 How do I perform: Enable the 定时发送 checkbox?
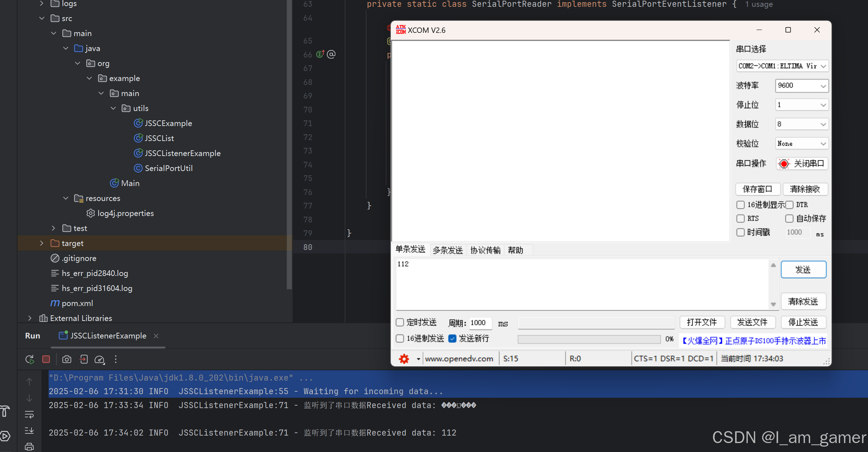point(400,322)
